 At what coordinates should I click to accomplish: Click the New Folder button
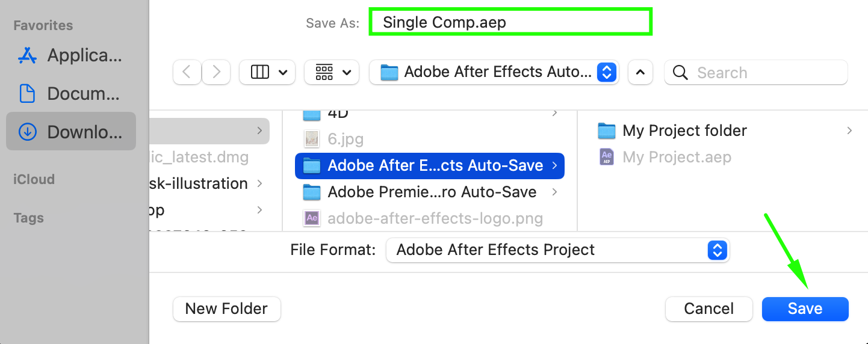[x=226, y=309]
